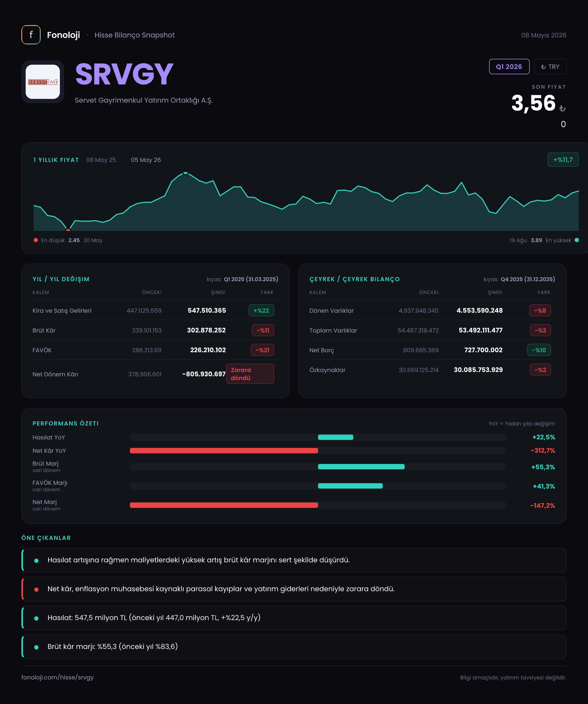Click the Net Kâr YoY red bar
The width and height of the screenshot is (588, 704).
tap(224, 451)
